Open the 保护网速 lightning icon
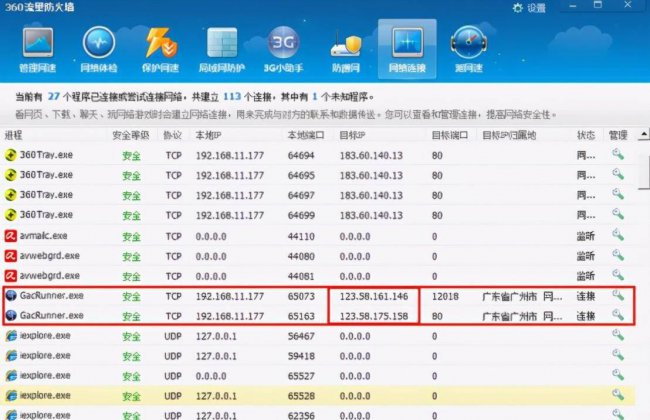Screen dimensions: 650x420 160,49
